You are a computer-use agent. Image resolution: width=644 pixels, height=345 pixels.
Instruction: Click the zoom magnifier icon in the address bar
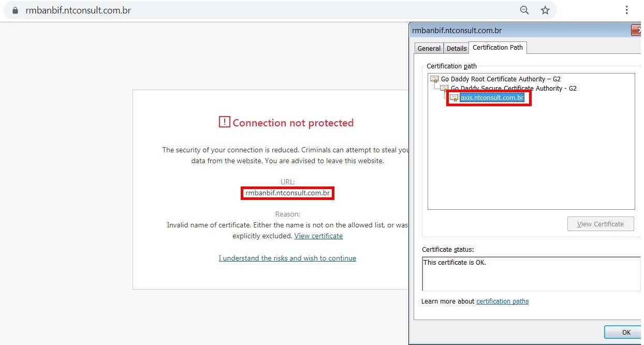coord(524,10)
